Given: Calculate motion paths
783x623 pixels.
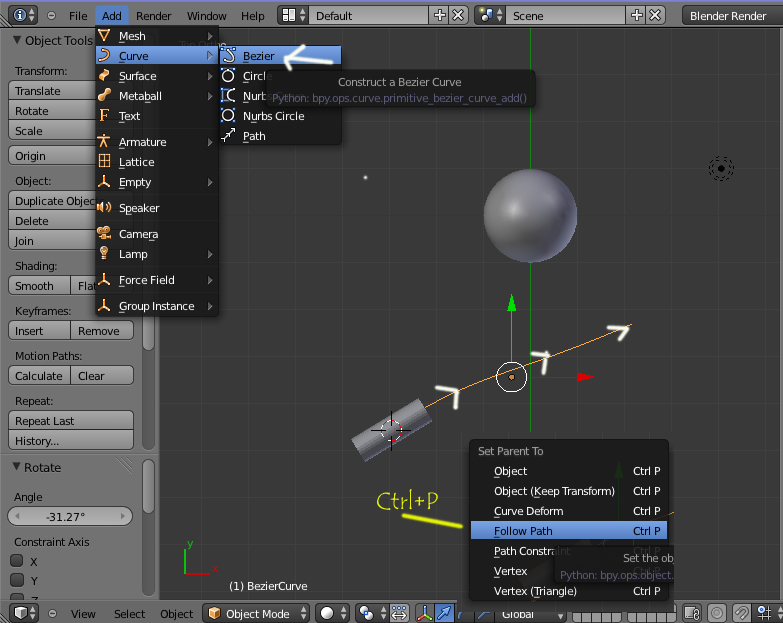Looking at the screenshot, I should click(x=39, y=375).
